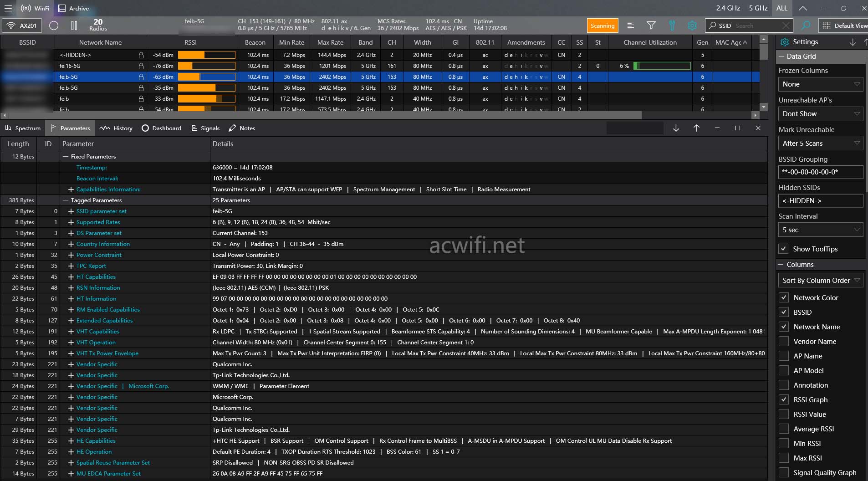Collapse the top bar with chevron-up icon
This screenshot has width=868, height=481.
(803, 8)
